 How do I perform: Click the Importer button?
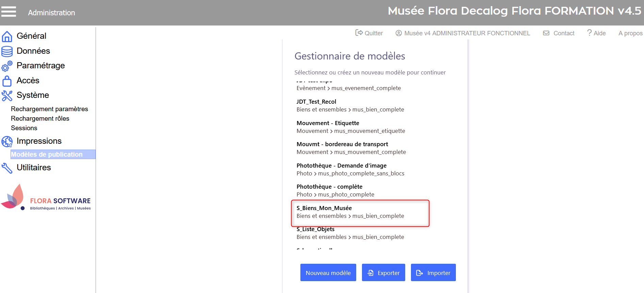(x=433, y=273)
